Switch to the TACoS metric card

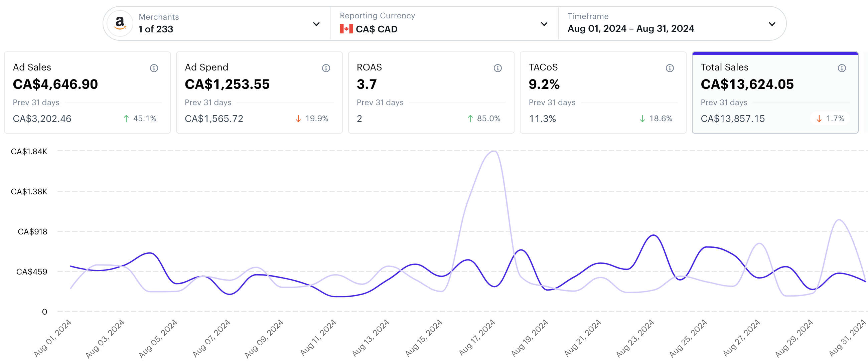click(603, 92)
